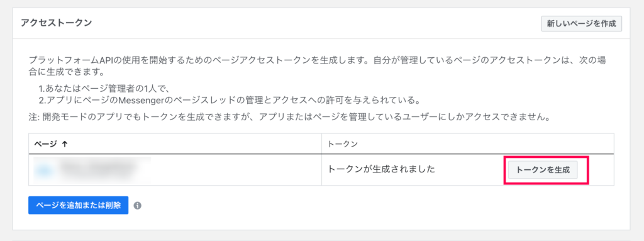Click the info icon beside ページを追加または削除
Viewport: 644px width, 241px height.
pos(138,206)
